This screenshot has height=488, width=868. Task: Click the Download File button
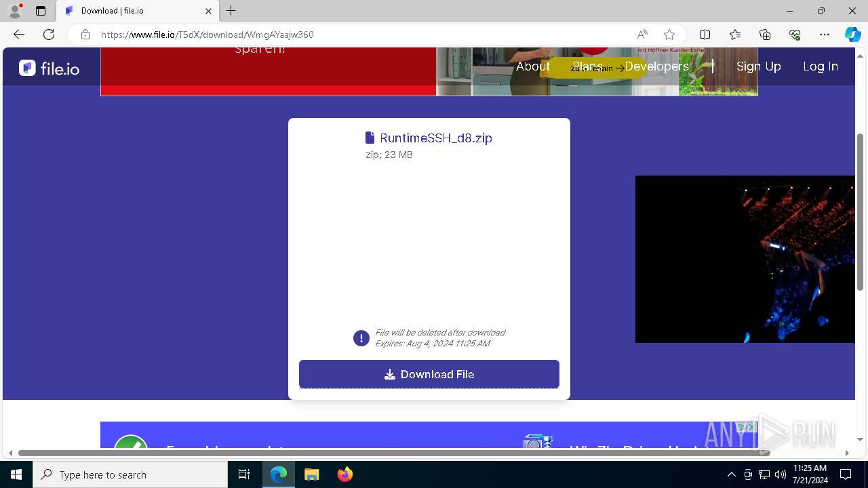click(429, 374)
